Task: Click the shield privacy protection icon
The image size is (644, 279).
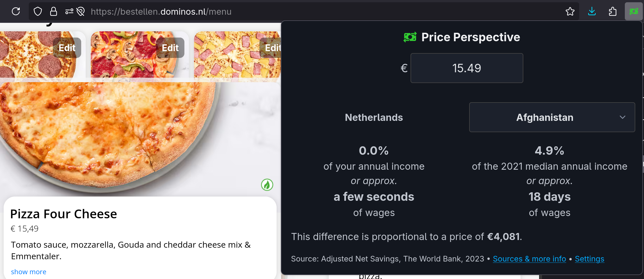Action: pyautogui.click(x=38, y=11)
